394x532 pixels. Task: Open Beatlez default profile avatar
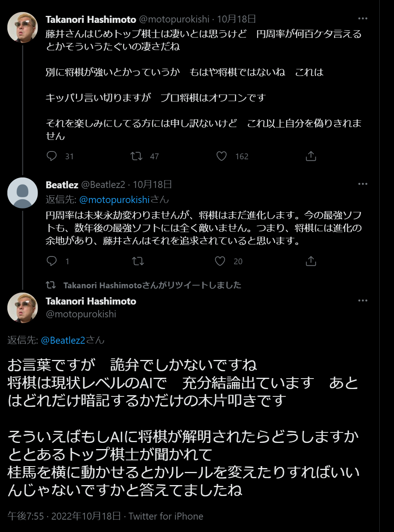22,193
